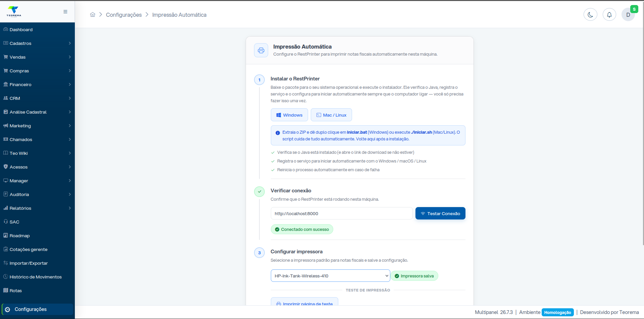
Task: Click the Vendas cart icon
Action: 6,57
